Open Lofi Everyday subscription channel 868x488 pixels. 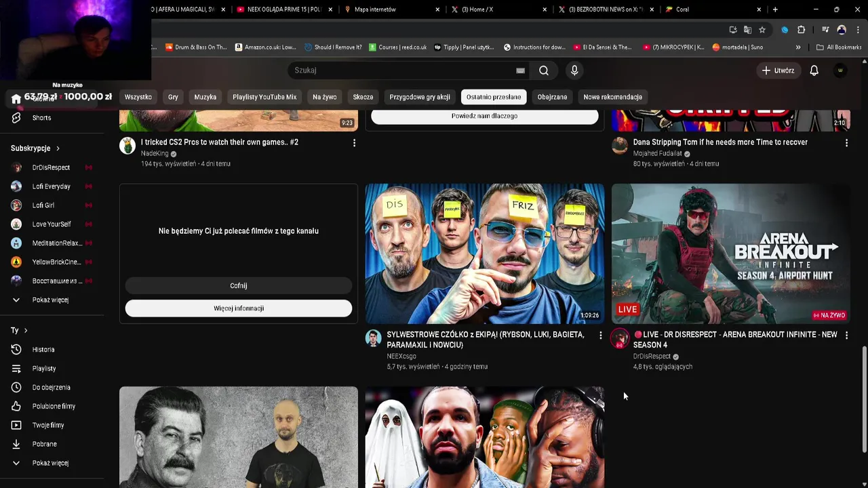coord(51,186)
